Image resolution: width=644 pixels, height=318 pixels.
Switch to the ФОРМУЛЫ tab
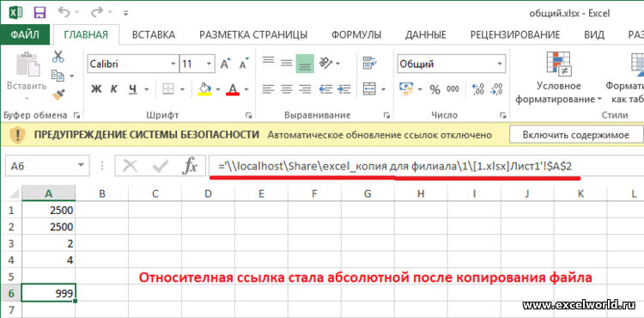[356, 34]
